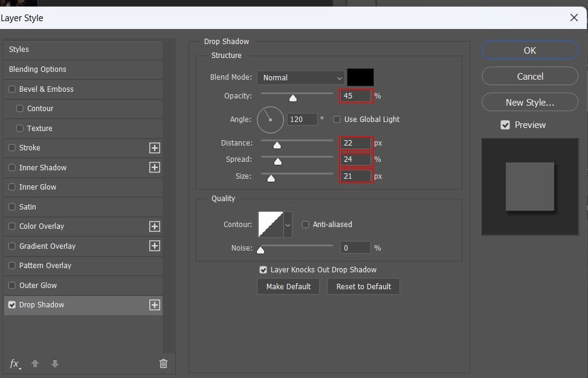Enable the Gradient Overlay checkbox
The image size is (588, 378).
coord(12,246)
